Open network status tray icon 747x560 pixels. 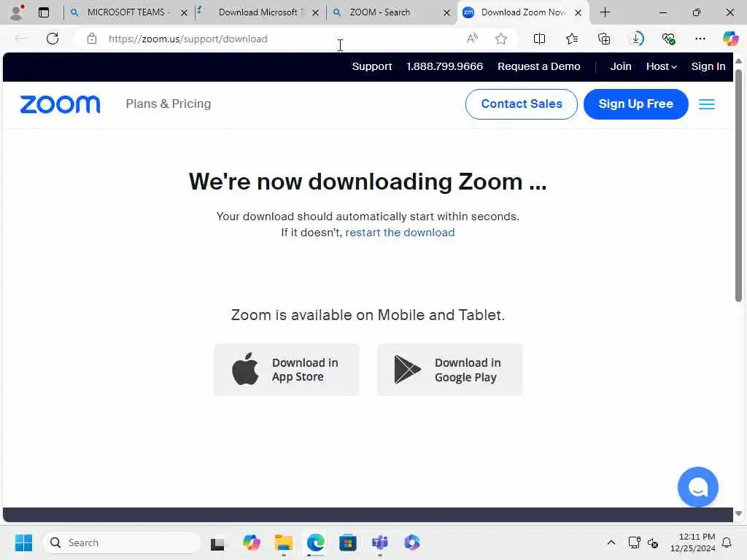pyautogui.click(x=634, y=542)
